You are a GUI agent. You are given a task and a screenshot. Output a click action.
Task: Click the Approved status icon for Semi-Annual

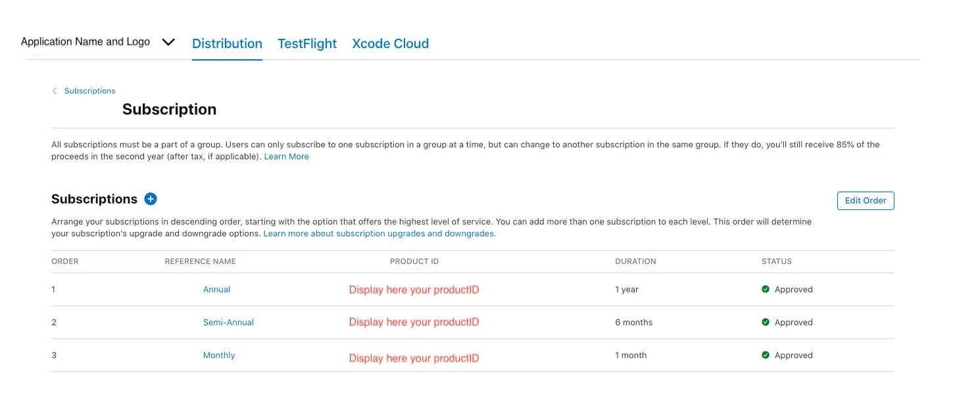766,322
